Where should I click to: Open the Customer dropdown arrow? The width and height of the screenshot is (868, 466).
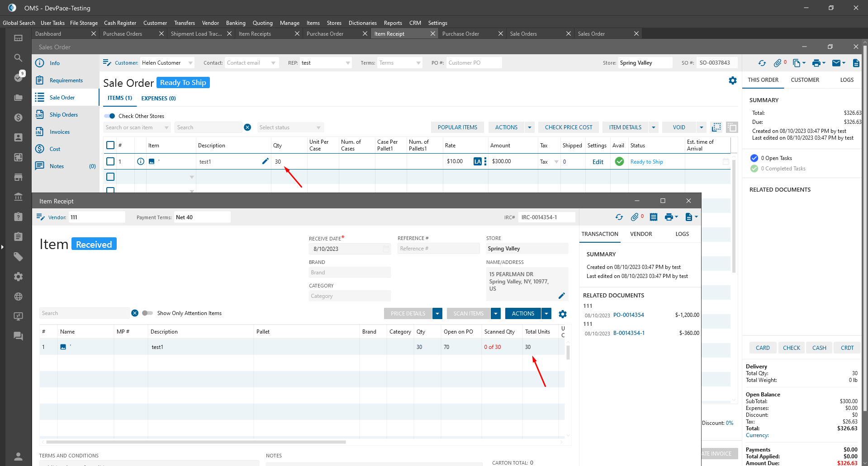[x=190, y=63]
